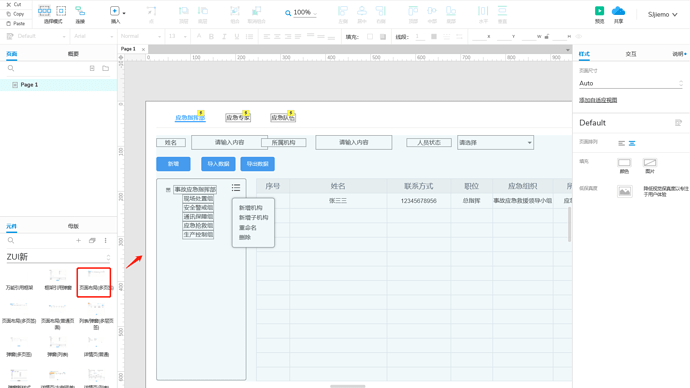Toggle bold text formatting
This screenshot has width=690, height=388.
211,37
